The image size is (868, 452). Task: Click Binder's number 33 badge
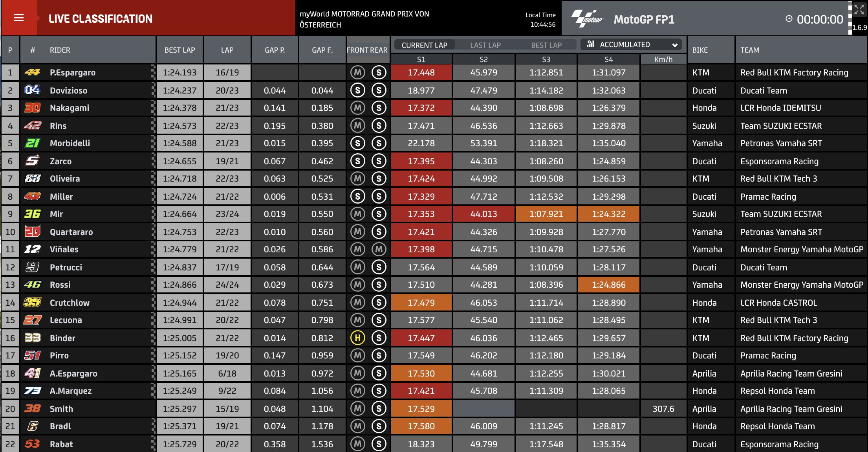point(33,338)
